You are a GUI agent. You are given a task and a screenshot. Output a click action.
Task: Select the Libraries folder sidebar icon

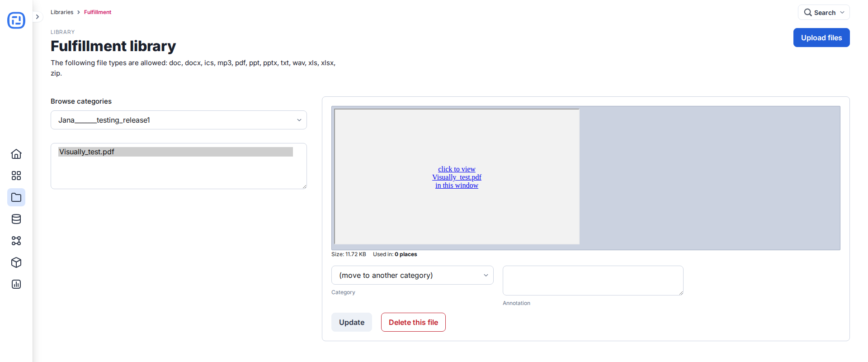point(16,197)
